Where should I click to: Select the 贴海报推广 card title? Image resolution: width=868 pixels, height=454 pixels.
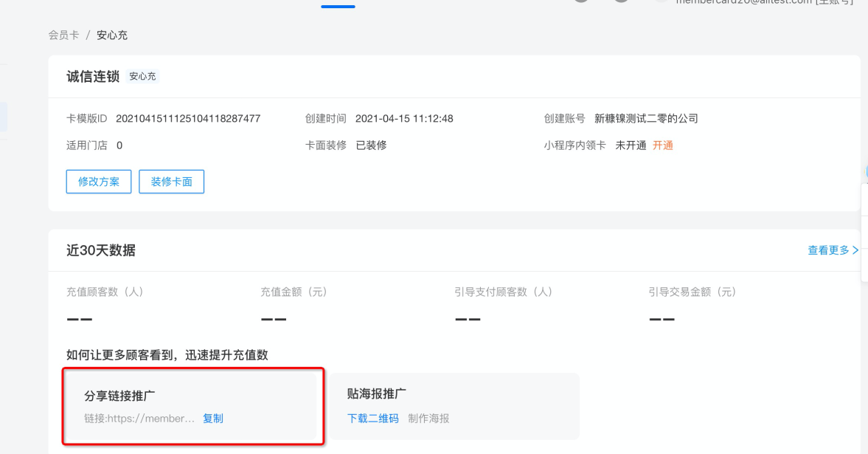pos(376,393)
